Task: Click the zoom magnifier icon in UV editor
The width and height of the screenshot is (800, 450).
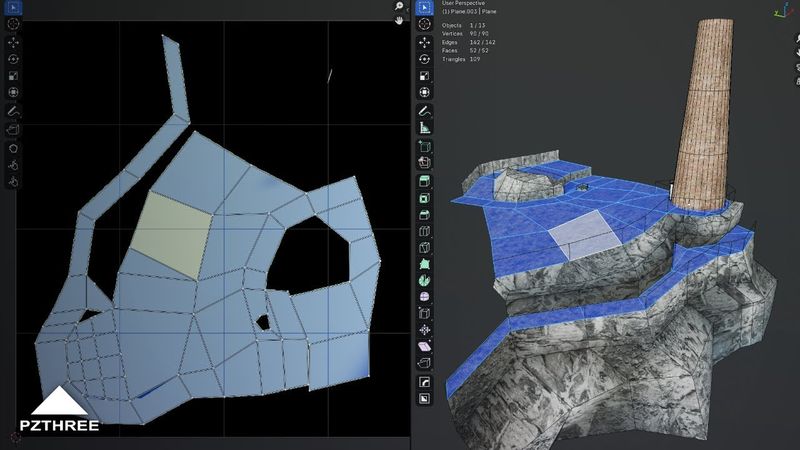Action: pos(398,6)
